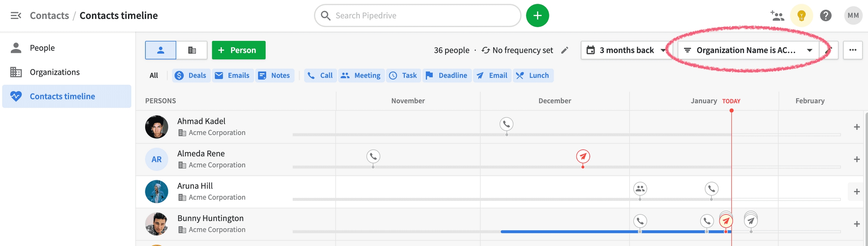868x246 pixels.
Task: Open Bunny Huntington's name link
Action: coord(210,218)
